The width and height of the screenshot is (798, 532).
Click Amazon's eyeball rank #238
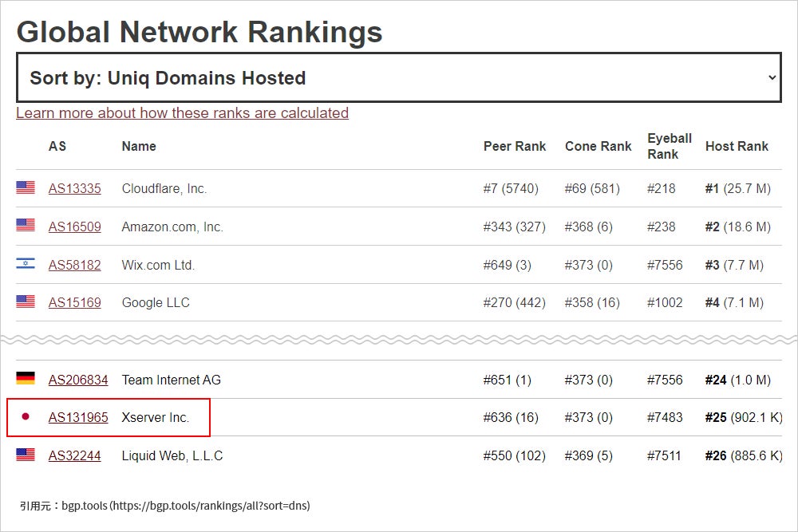pyautogui.click(x=661, y=227)
